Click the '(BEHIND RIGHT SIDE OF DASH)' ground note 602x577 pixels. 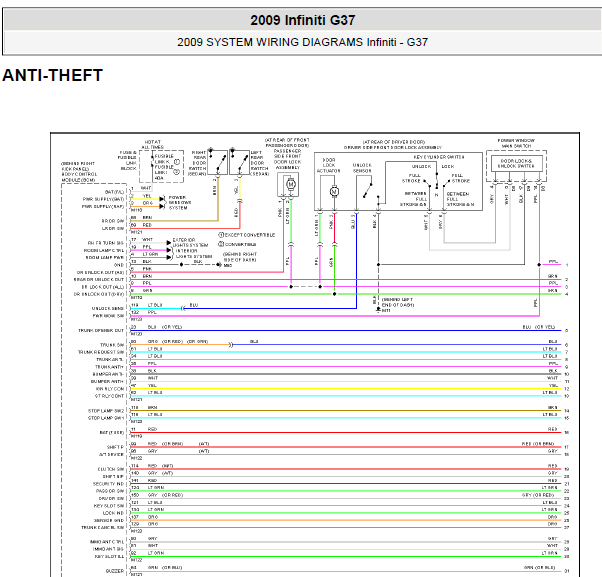click(x=240, y=257)
